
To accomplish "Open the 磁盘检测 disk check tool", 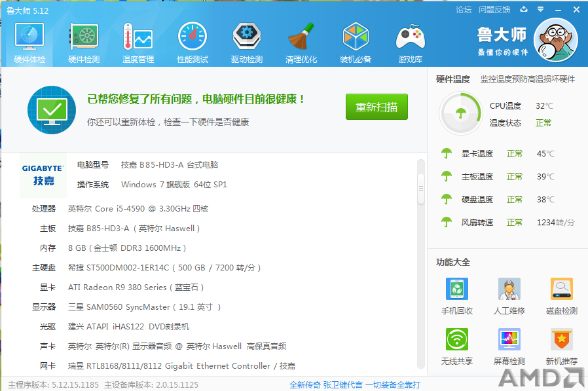I will pos(561,296).
